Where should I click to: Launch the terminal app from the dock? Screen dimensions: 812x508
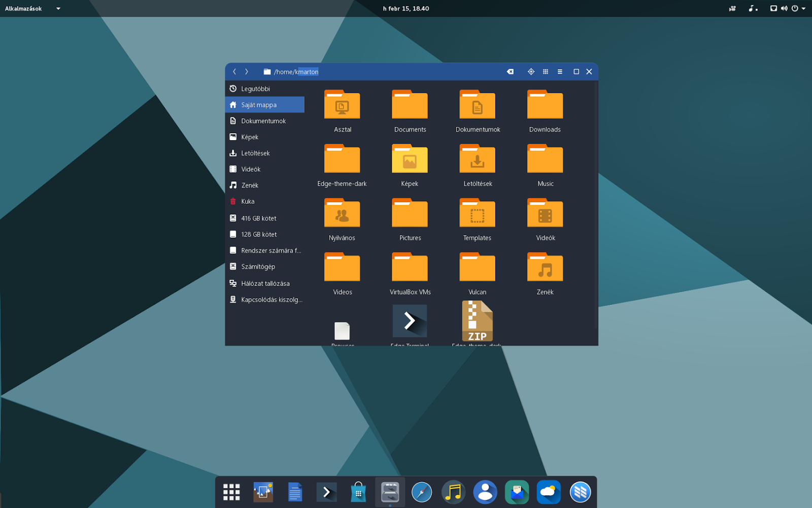[326, 492]
